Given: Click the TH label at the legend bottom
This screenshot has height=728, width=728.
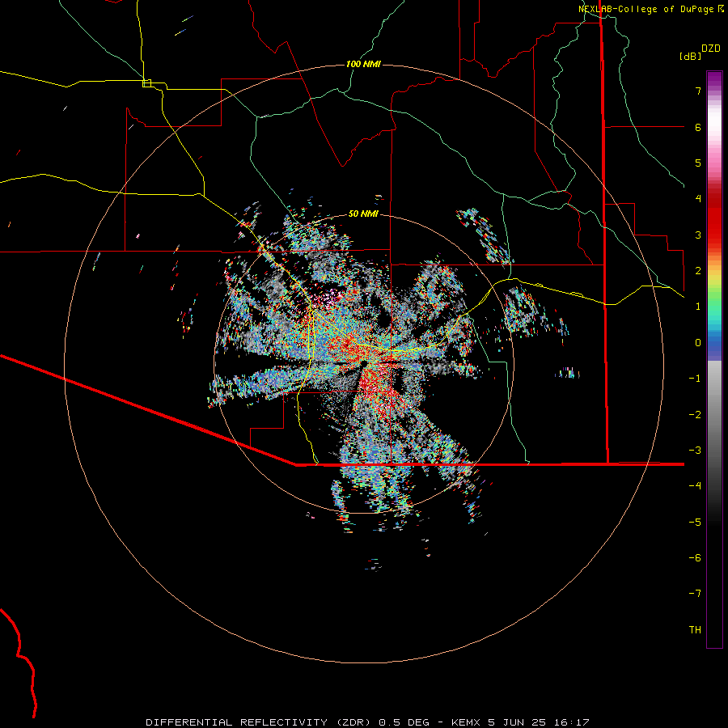Looking at the screenshot, I should (695, 629).
